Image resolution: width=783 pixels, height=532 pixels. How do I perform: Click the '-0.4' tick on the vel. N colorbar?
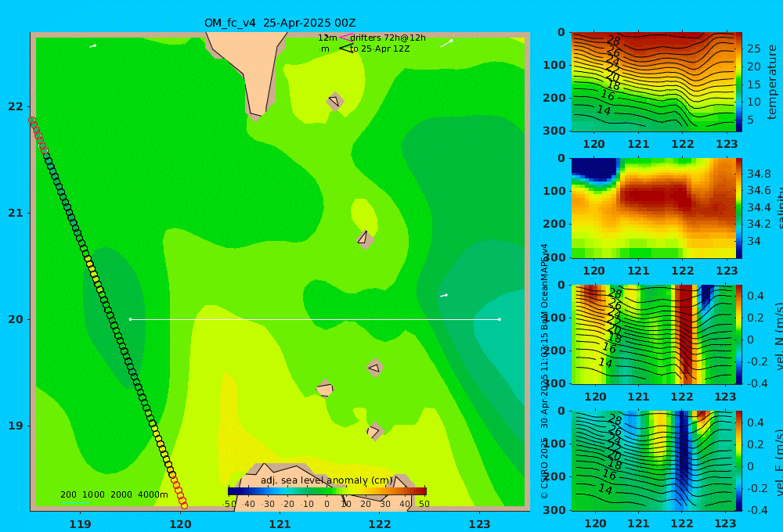[x=757, y=383]
